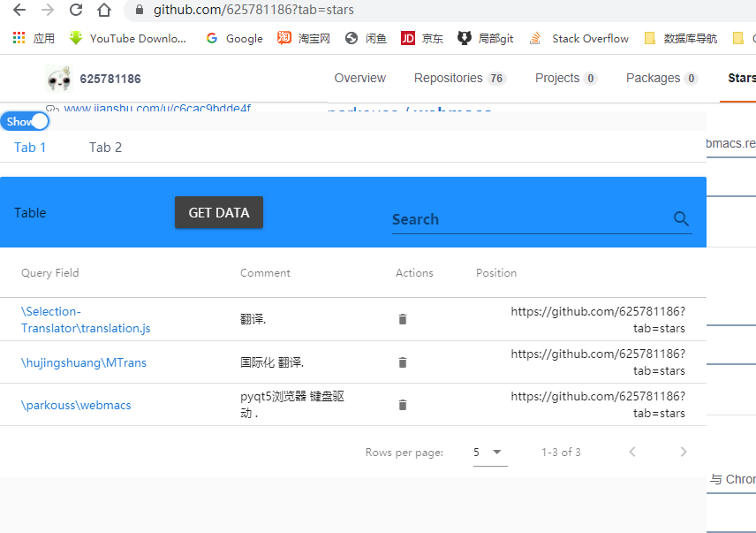Toggle the Show switch off

tap(25, 122)
